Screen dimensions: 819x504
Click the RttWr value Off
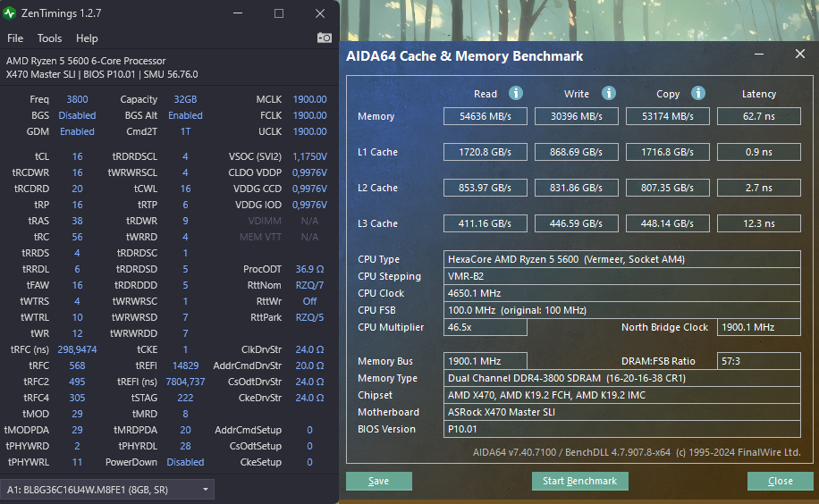click(309, 301)
